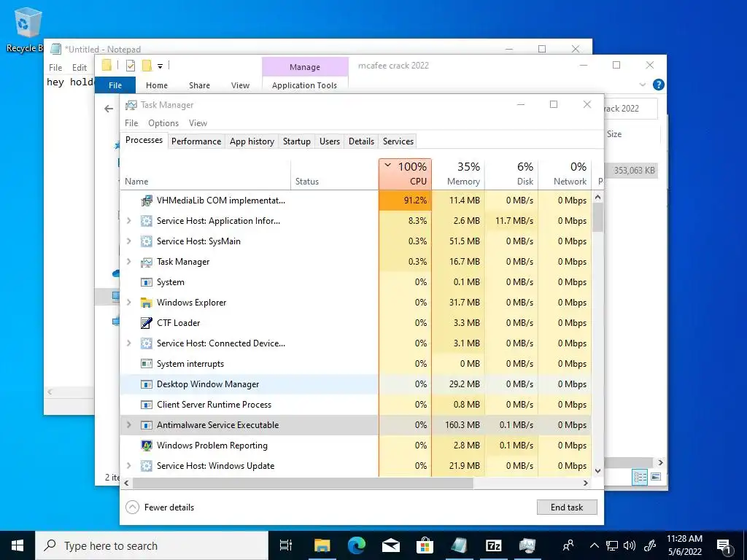Open the Startup tab
The width and height of the screenshot is (747, 560).
[296, 141]
